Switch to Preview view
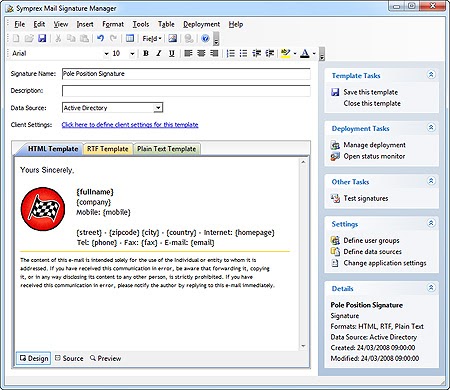 pos(105,358)
